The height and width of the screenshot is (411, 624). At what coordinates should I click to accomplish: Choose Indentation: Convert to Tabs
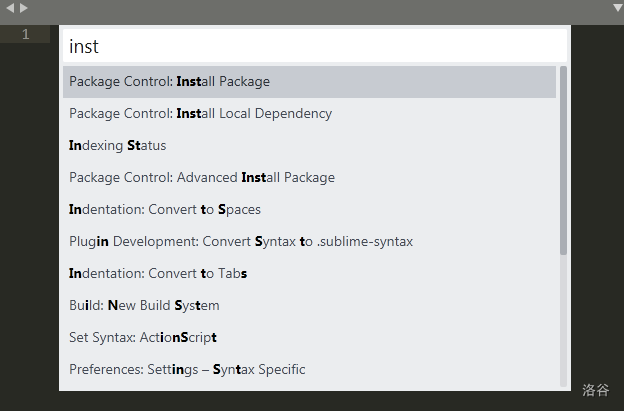click(309, 274)
